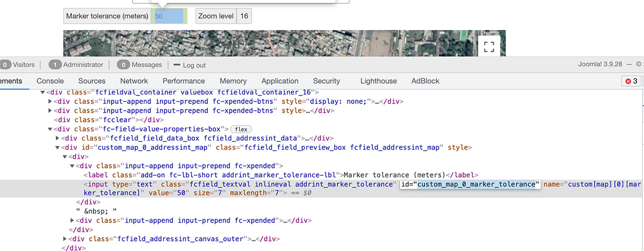Expand the display: none fc-xpended-btns div
644x251 pixels.
[x=51, y=101]
